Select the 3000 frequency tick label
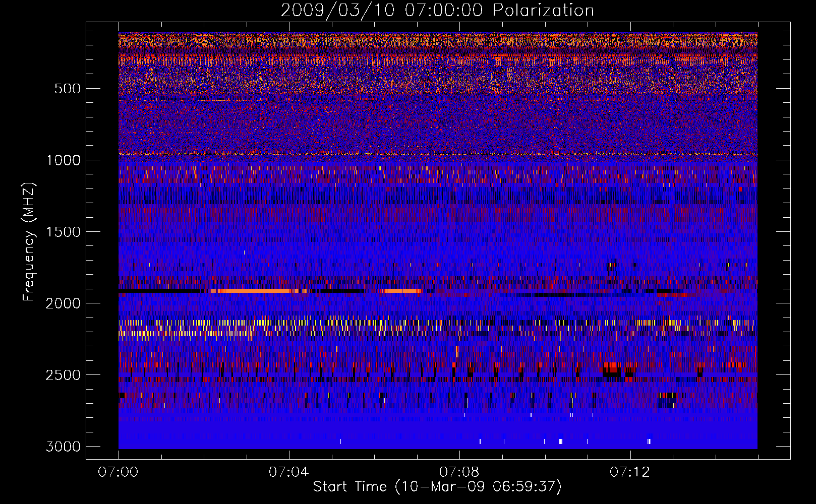This screenshot has height=504, width=816. [x=63, y=447]
